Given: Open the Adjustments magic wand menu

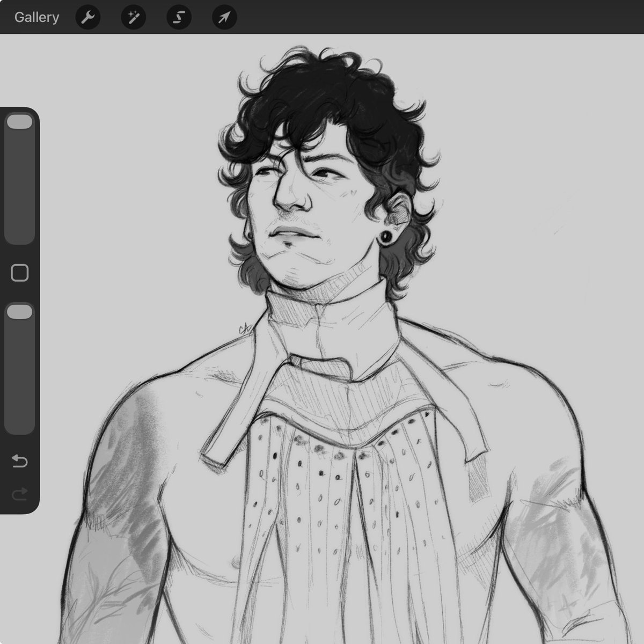Looking at the screenshot, I should tap(133, 18).
